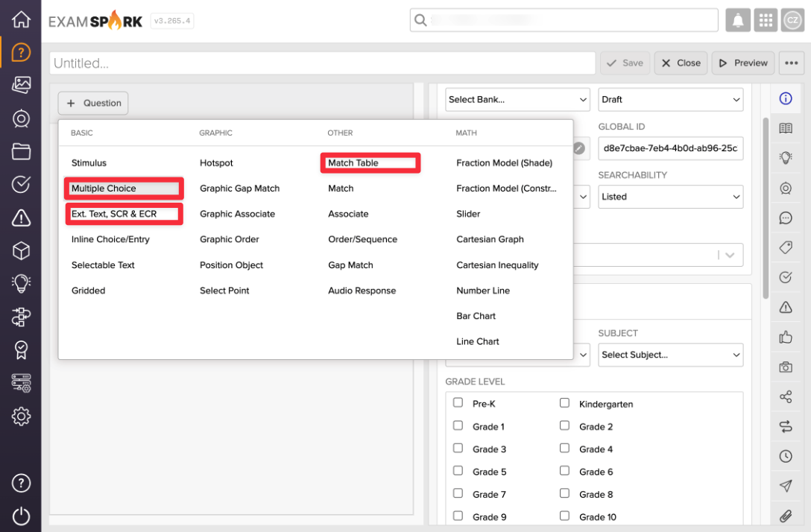The height and width of the screenshot is (532, 811).
Task: Open the comments speech bubble icon
Action: click(x=786, y=218)
